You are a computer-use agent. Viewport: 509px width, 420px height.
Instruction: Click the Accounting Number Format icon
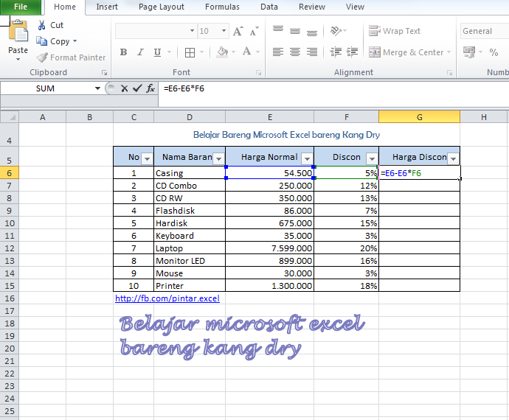point(468,52)
